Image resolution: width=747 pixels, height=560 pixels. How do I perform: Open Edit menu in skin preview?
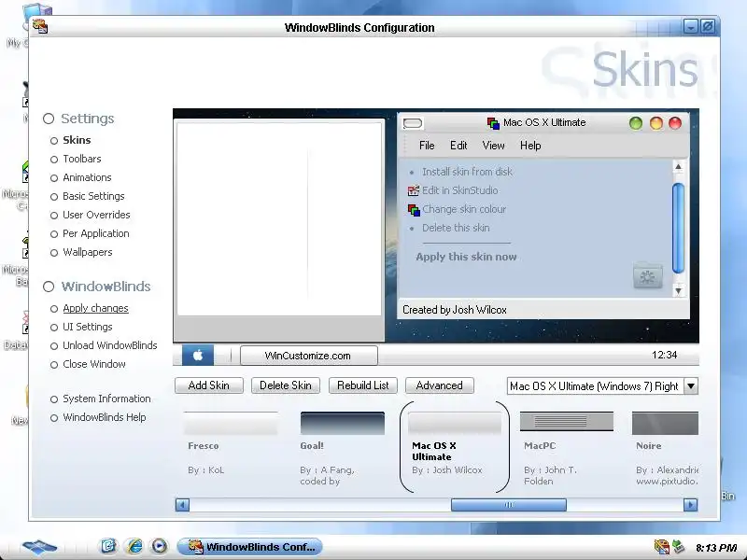click(x=458, y=146)
